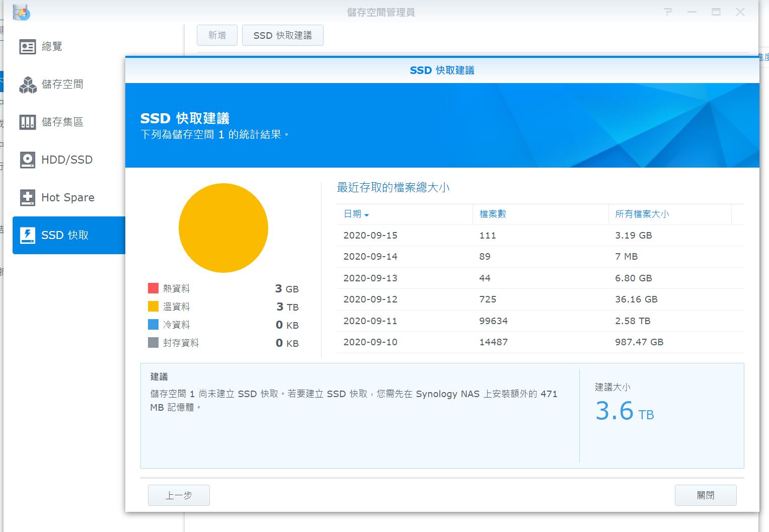769x532 pixels.
Task: Click the blue 冷資料 legend swatch
Action: coord(153,325)
